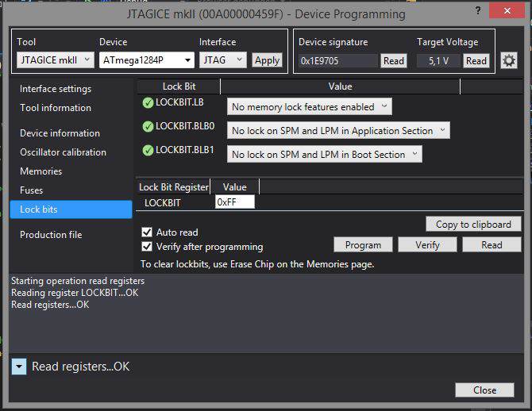Close the Device Programming dialog with X
532x411 pixels.
(507, 10)
